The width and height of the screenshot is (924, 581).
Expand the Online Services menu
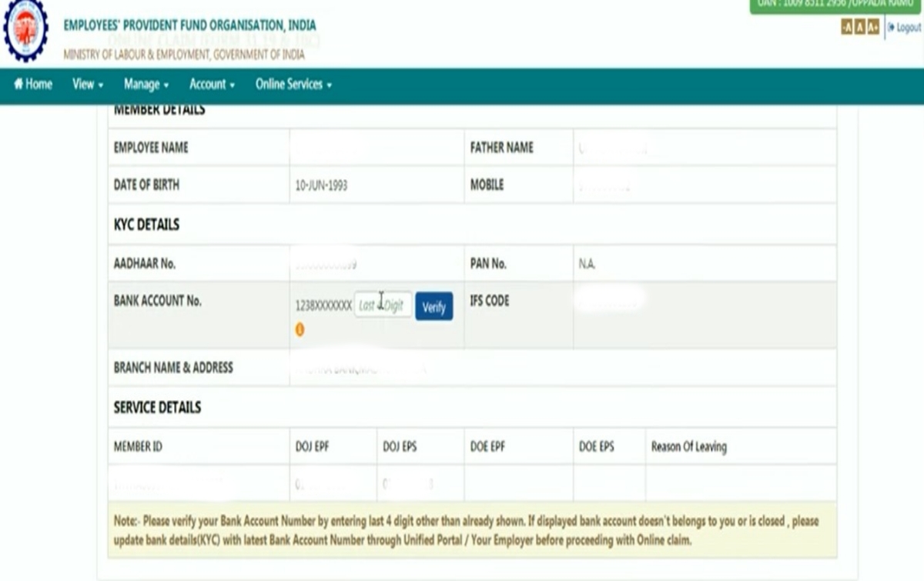coord(293,85)
